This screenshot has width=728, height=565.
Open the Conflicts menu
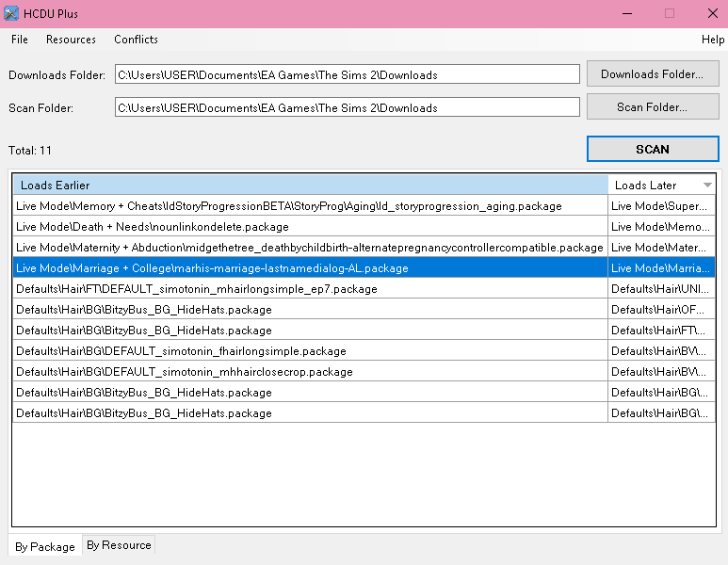[136, 40]
